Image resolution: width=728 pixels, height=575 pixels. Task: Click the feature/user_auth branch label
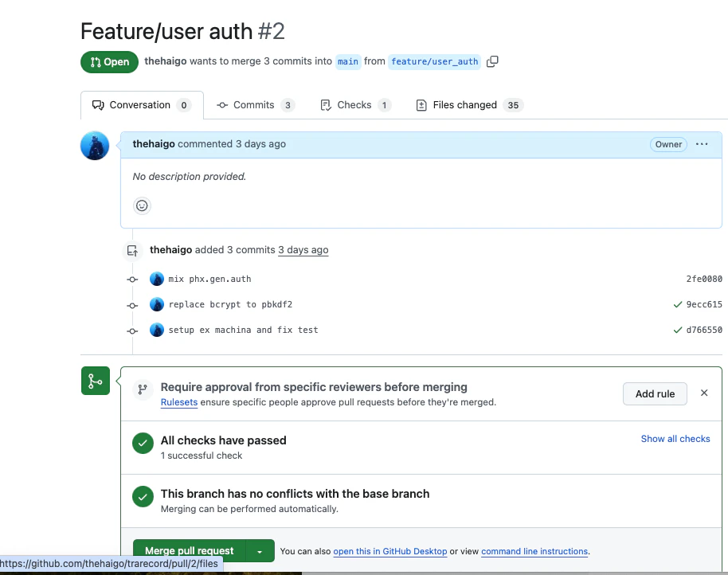point(435,61)
